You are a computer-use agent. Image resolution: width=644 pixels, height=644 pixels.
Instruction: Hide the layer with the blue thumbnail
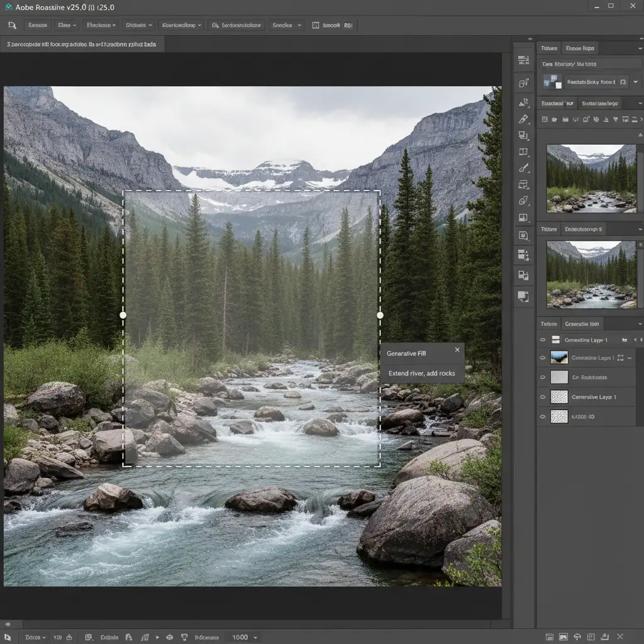[543, 358]
